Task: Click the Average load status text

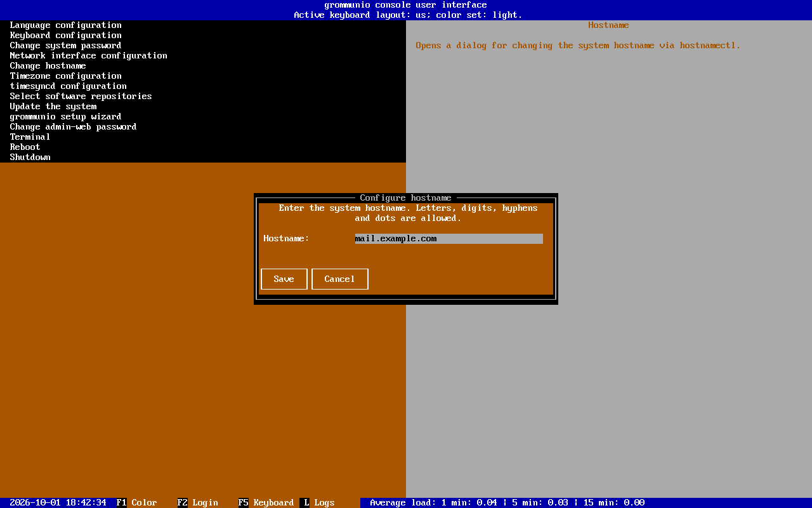Action: click(x=507, y=503)
